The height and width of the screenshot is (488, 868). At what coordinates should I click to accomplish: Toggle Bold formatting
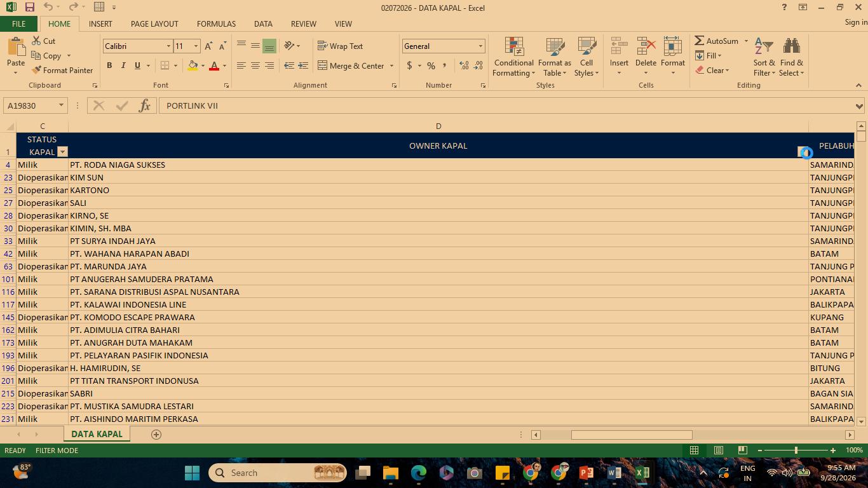(x=109, y=65)
